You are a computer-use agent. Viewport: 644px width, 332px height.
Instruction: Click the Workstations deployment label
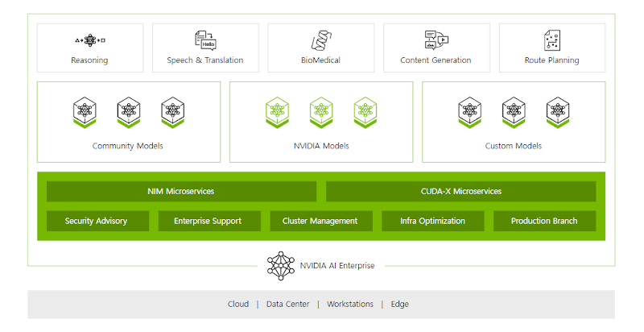click(350, 304)
